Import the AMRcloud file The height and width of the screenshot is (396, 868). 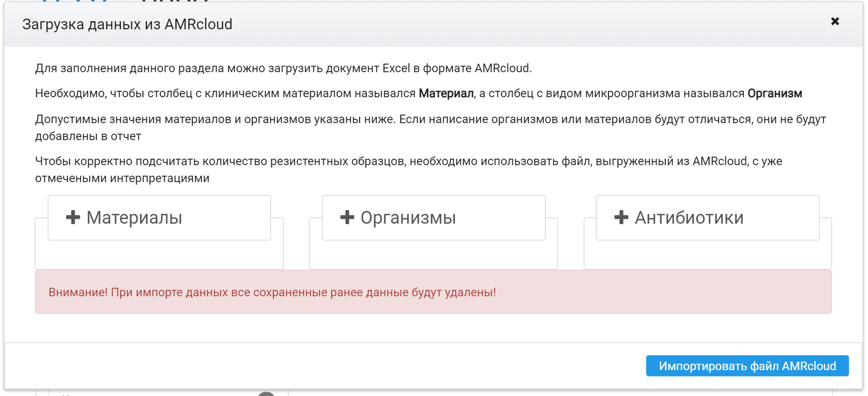click(747, 366)
